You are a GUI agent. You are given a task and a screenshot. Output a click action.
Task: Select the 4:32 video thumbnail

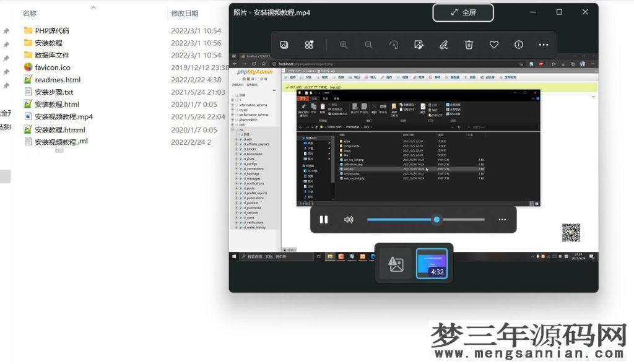pyautogui.click(x=432, y=263)
